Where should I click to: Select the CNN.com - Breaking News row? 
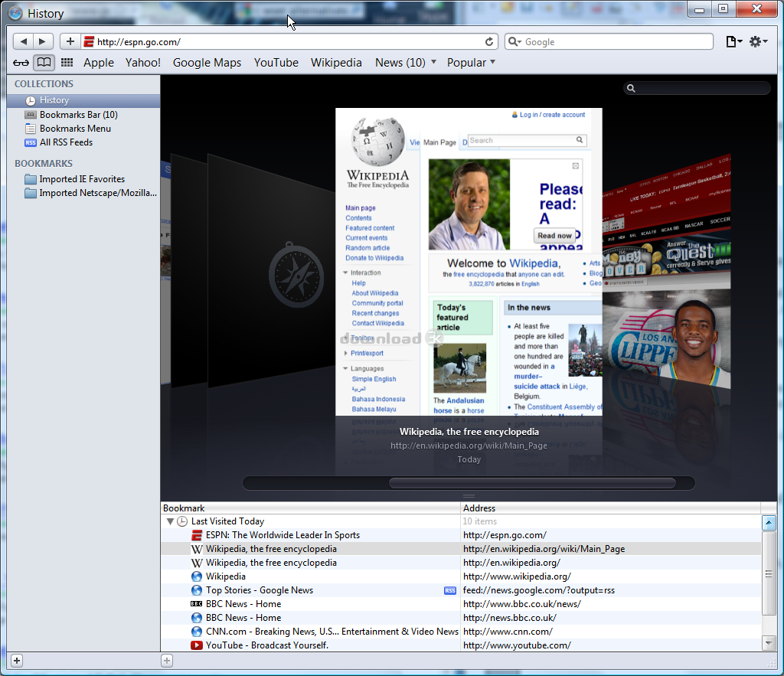pyautogui.click(x=460, y=632)
